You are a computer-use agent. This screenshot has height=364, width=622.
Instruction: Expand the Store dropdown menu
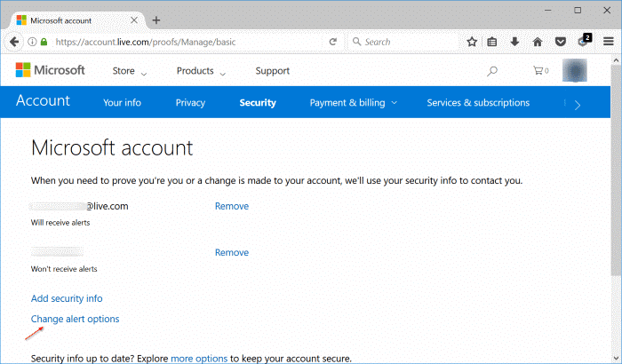(130, 71)
